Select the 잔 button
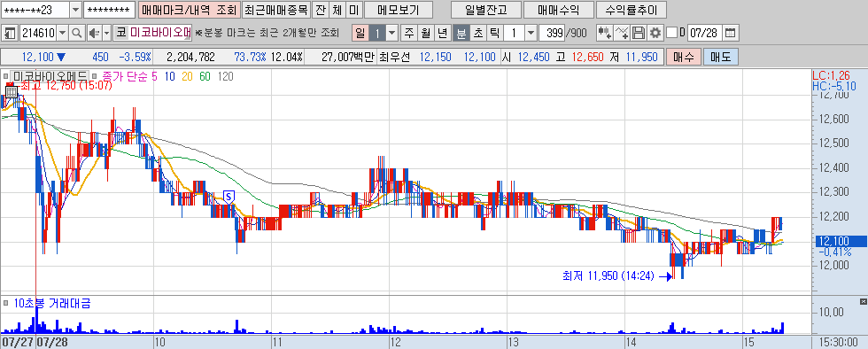Image resolution: width=868 pixels, height=349 pixels. tap(320, 10)
